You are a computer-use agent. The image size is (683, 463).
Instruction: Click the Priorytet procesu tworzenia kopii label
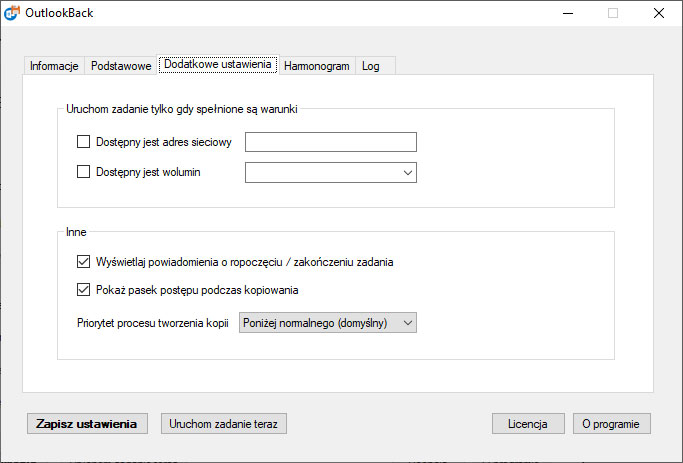[153, 323]
